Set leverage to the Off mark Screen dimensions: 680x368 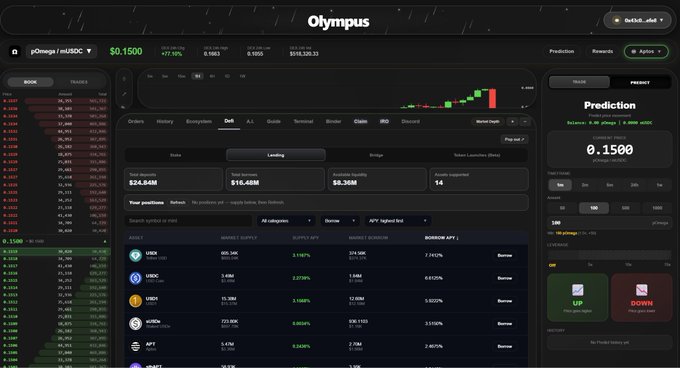(x=552, y=265)
